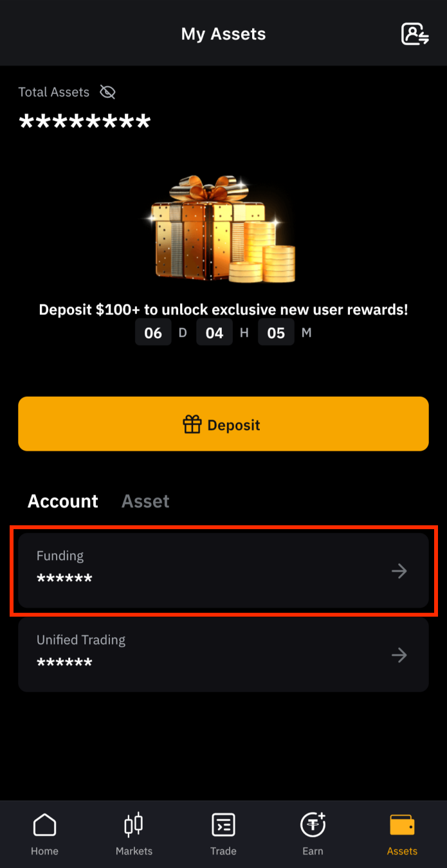The height and width of the screenshot is (868, 447).
Task: Toggle the Total Assets visibility eye icon
Action: (107, 92)
